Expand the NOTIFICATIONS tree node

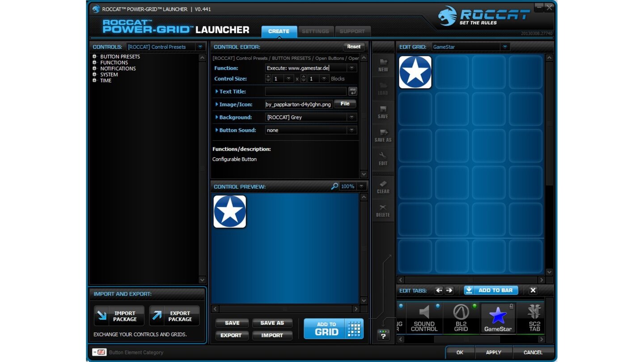94,68
